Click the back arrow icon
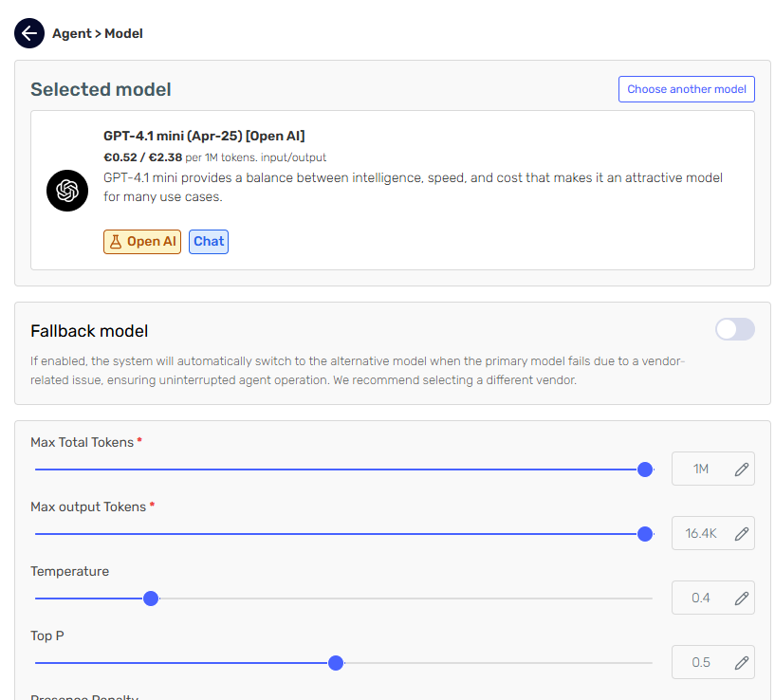The image size is (775, 700). click(x=29, y=33)
